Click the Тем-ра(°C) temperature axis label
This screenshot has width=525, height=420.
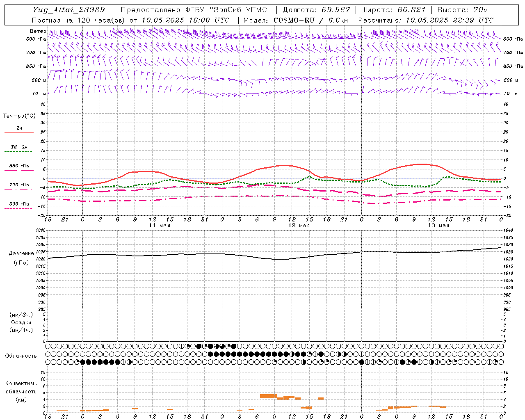[19, 116]
